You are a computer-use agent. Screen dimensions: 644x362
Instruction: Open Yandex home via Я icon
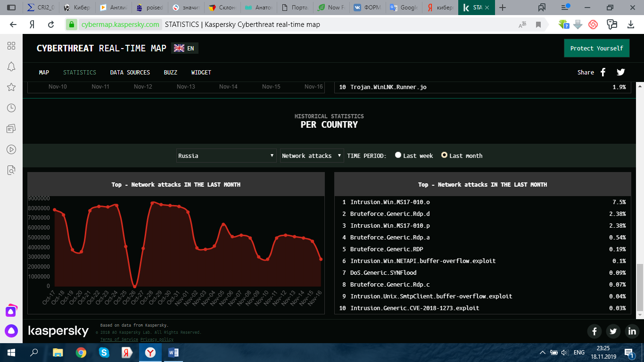[x=32, y=25]
